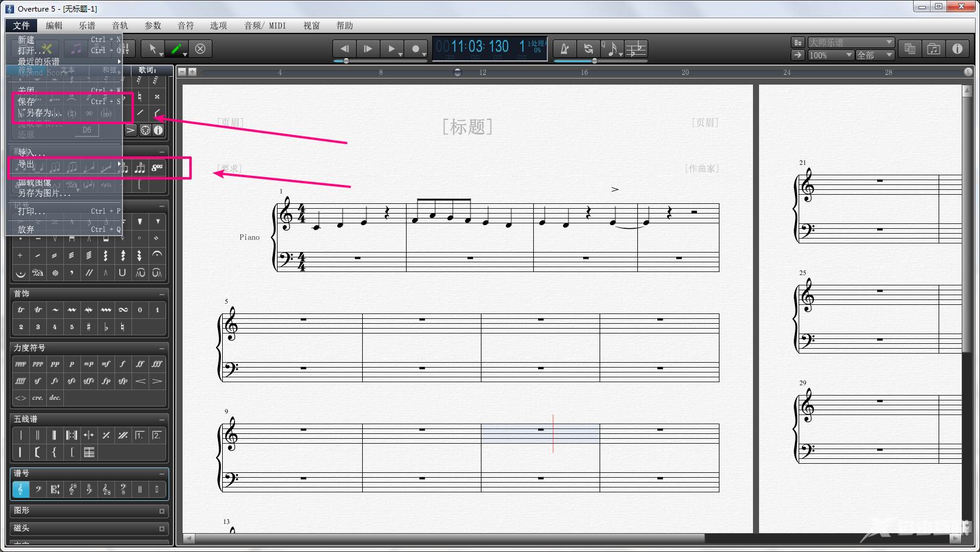Viewport: 980px width, 552px height.
Task: Collapse the 谱号 clef panel
Action: (x=162, y=473)
